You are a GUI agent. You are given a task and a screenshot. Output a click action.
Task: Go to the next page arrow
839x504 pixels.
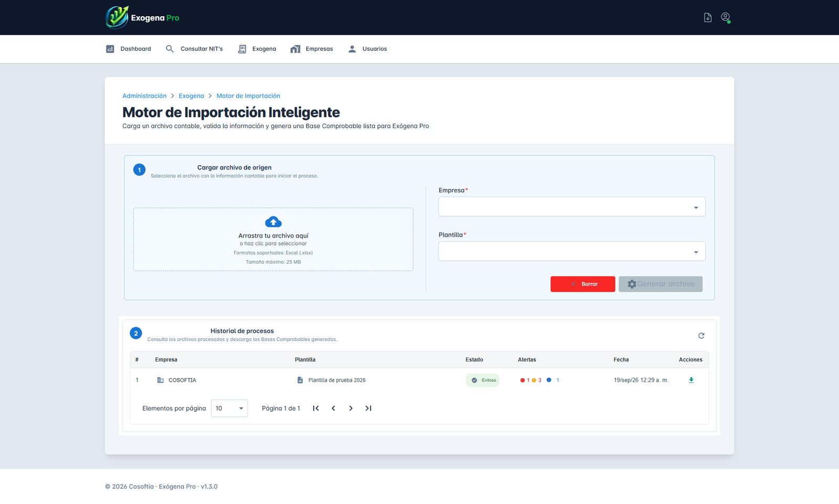pyautogui.click(x=351, y=408)
